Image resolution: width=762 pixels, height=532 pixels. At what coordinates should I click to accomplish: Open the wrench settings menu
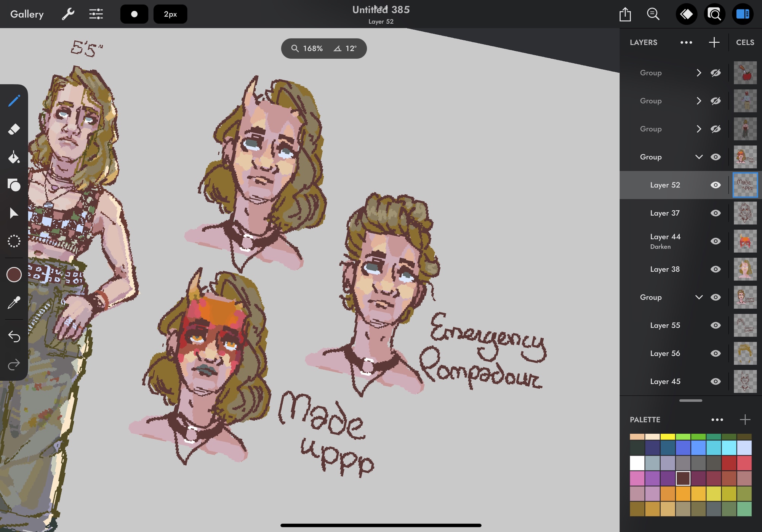click(x=68, y=14)
